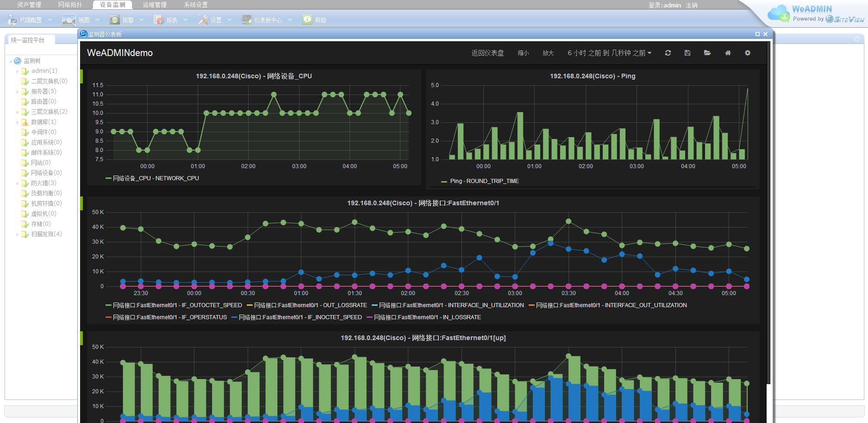Open the 系统设置 tab
Screen dimensions: 868x423
pyautogui.click(x=196, y=5)
